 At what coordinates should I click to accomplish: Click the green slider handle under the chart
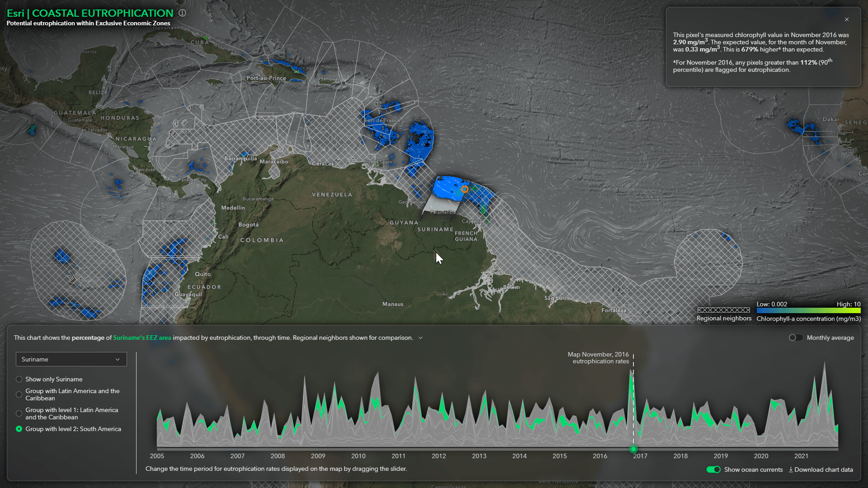click(633, 450)
